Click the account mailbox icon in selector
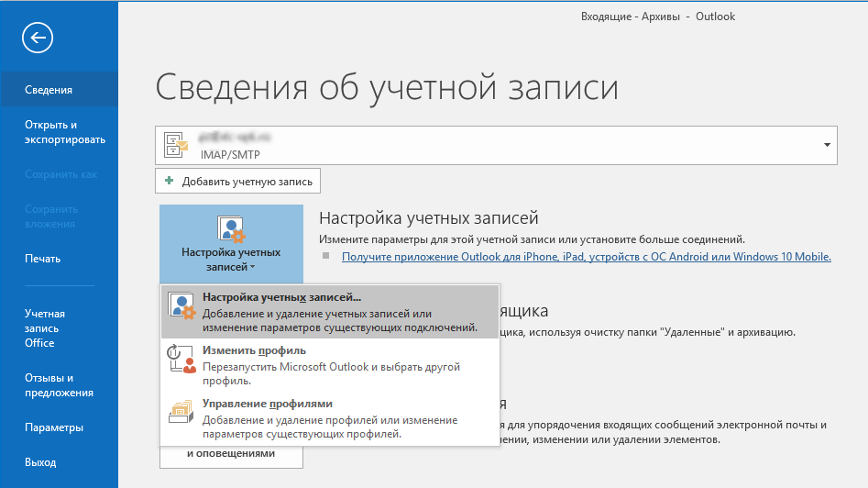The height and width of the screenshot is (488, 868). click(176, 145)
